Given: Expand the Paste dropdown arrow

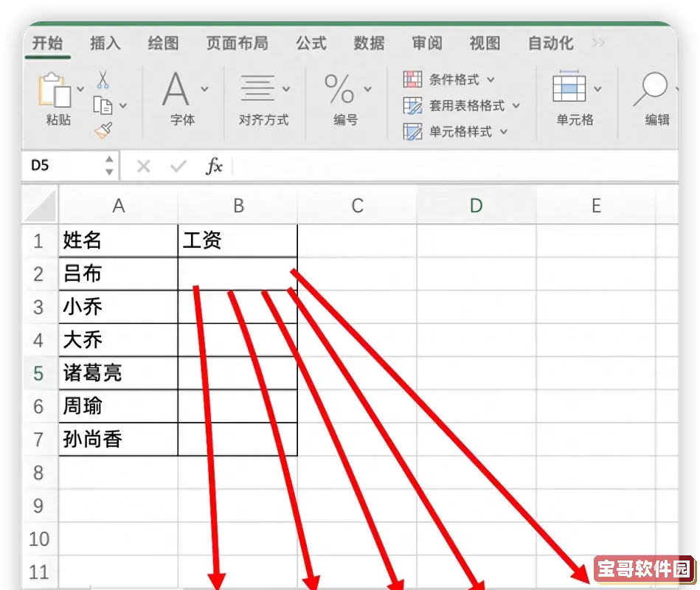Looking at the screenshot, I should pos(80,89).
